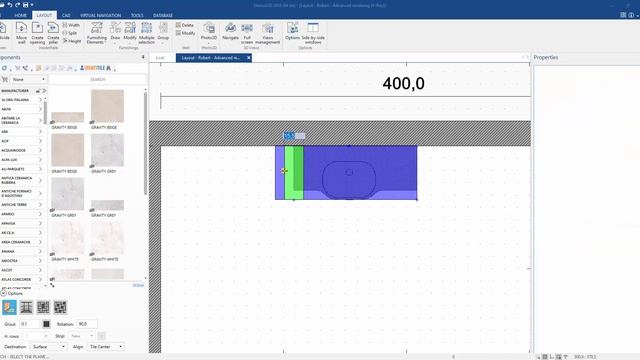The width and height of the screenshot is (640, 360).
Task: Switch to the Level document tab
Action: coord(160,58)
